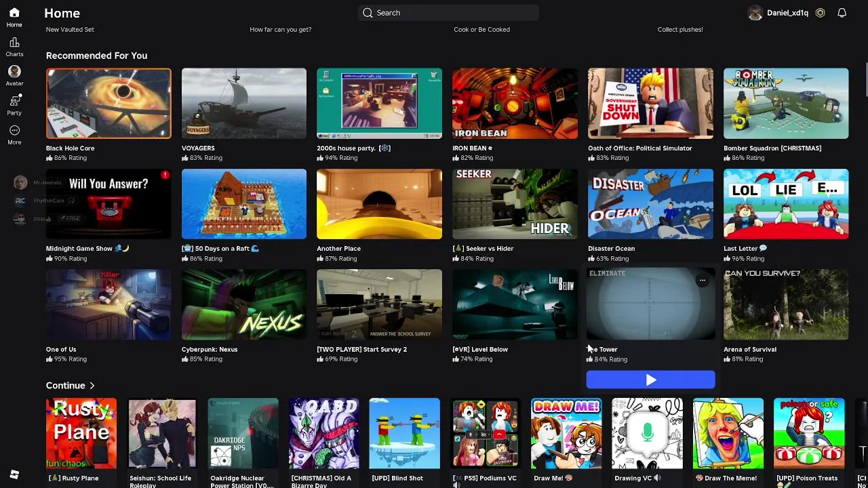Open Black Hole Core thumbnail
This screenshot has height=488, width=868.
(108, 103)
